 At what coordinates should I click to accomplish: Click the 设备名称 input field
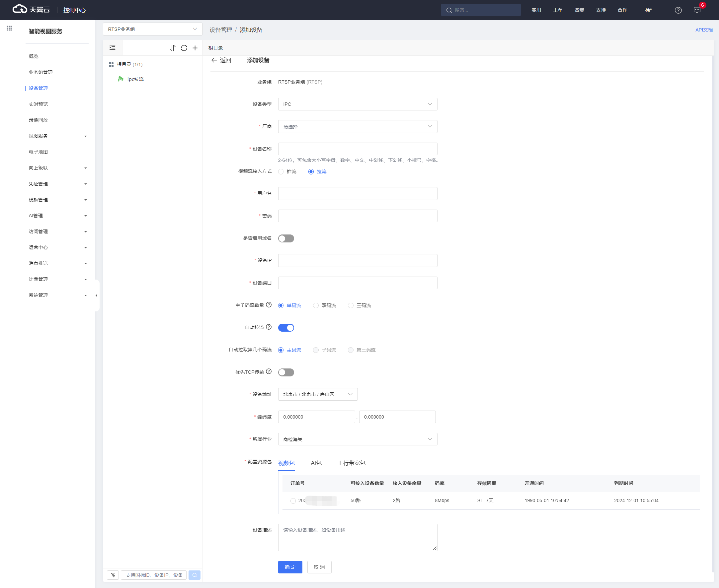(x=357, y=149)
